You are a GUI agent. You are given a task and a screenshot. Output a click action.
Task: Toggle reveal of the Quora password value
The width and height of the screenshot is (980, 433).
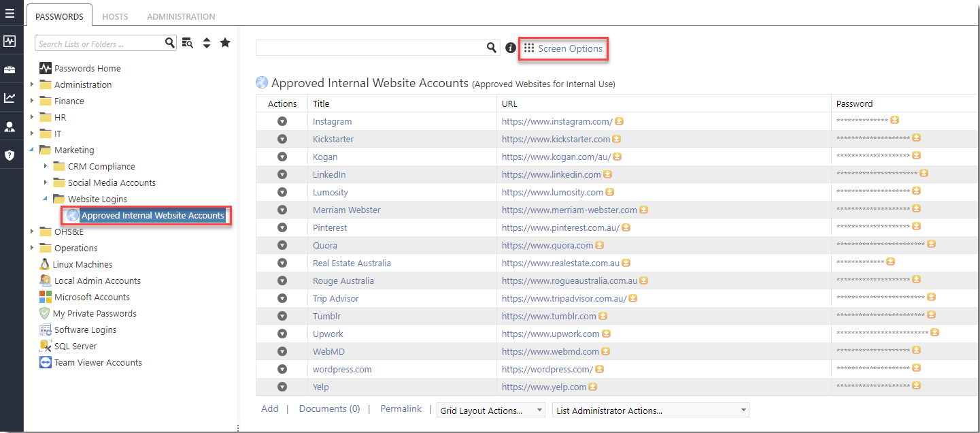(x=931, y=243)
